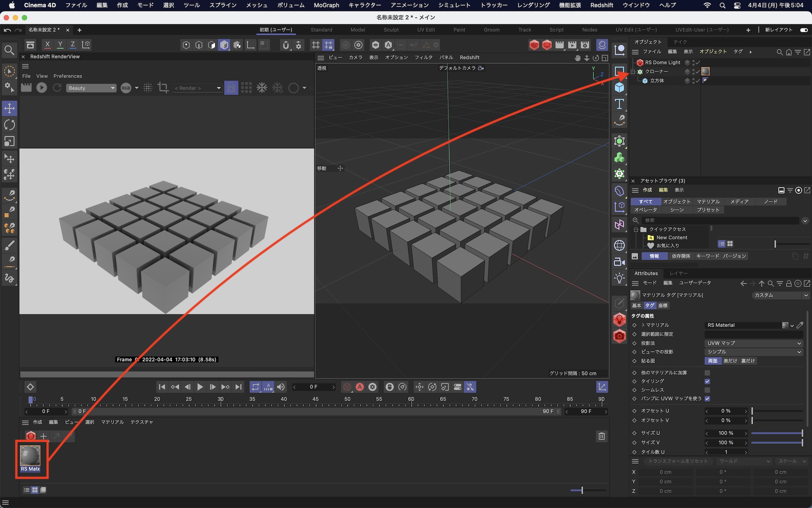Uncheck バンプに UVW マップを使う

click(707, 399)
